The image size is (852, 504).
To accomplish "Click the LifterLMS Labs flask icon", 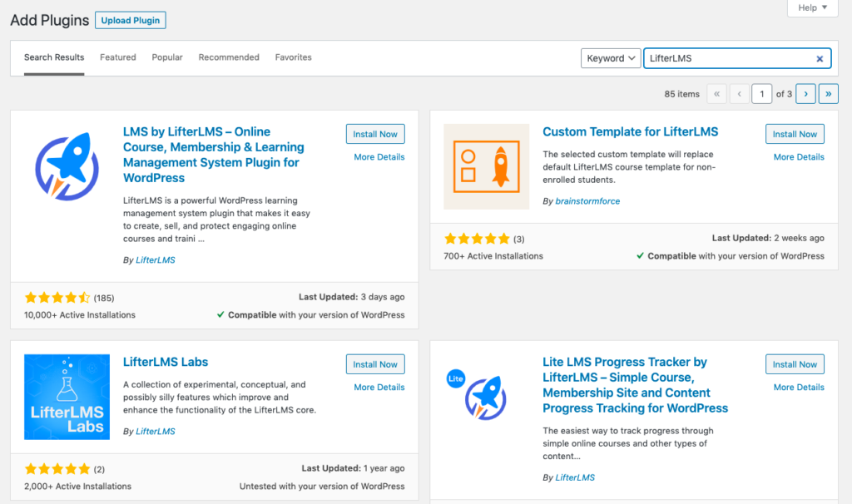I will tap(67, 397).
